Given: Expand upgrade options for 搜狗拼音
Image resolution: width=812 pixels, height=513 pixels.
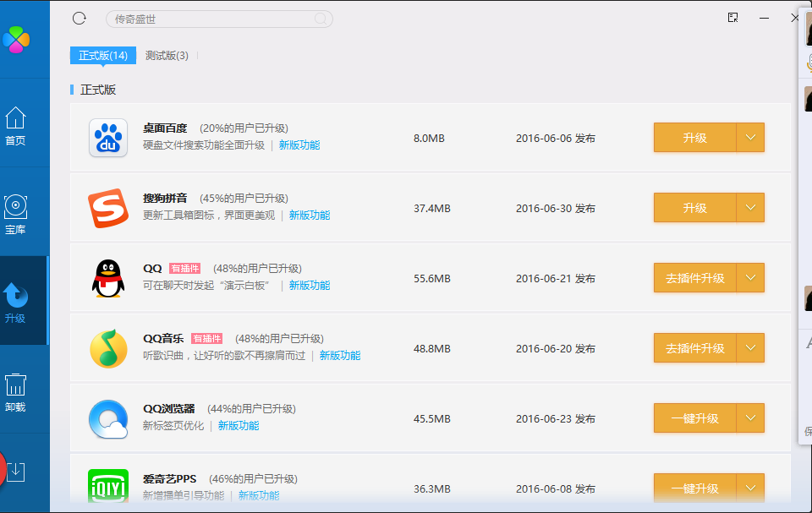Looking at the screenshot, I should coord(750,208).
